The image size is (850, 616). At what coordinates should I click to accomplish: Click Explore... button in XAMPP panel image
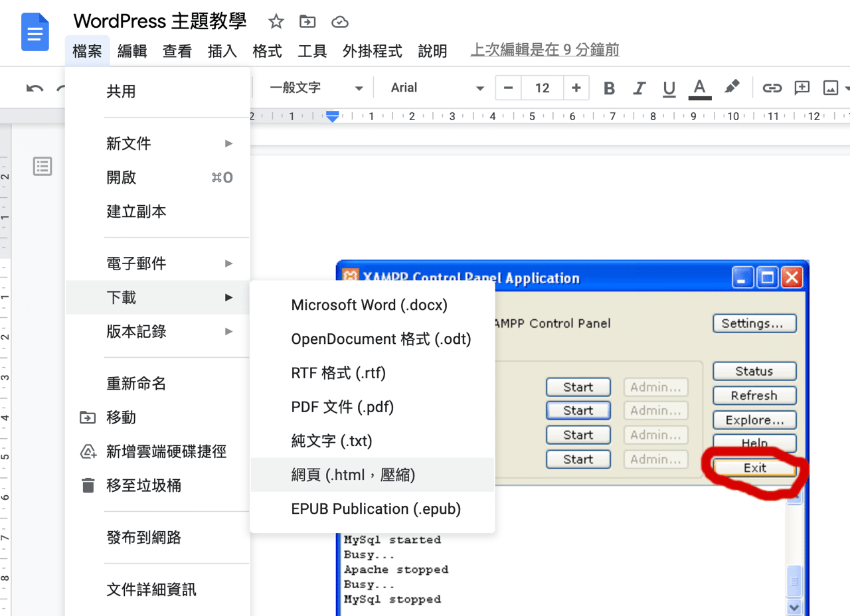pyautogui.click(x=754, y=420)
